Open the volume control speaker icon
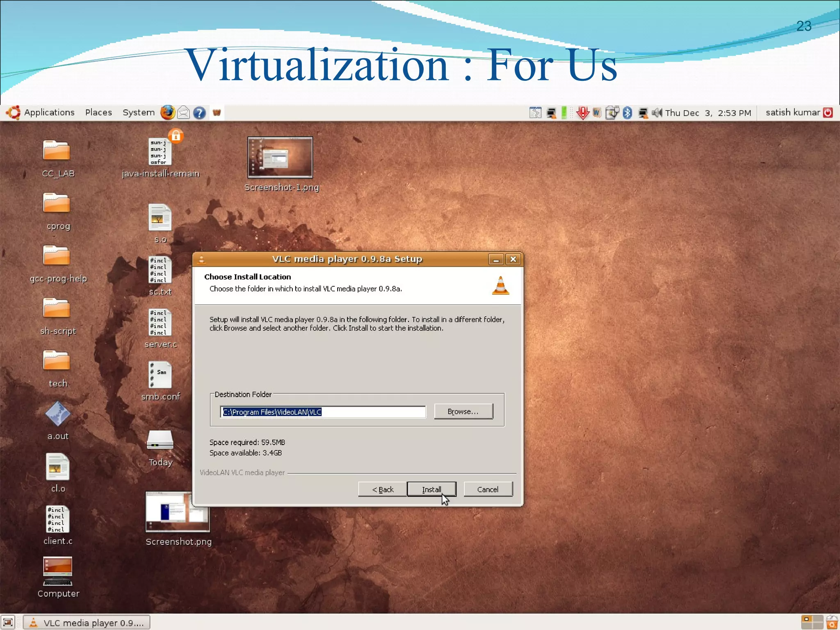The height and width of the screenshot is (630, 840). (657, 112)
